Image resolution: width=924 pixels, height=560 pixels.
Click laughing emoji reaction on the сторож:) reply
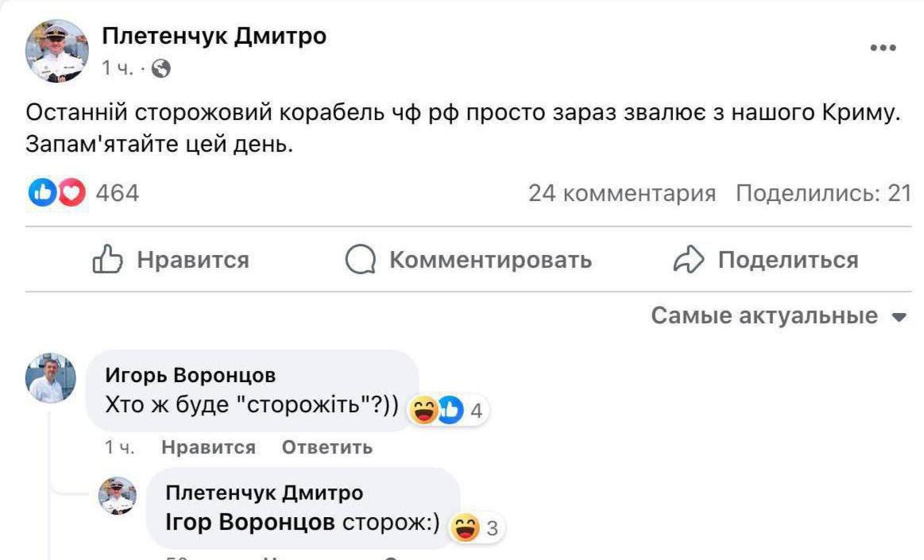coord(465,527)
